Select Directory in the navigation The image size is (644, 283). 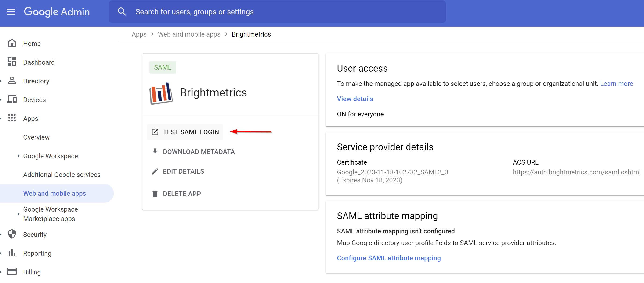36,81
